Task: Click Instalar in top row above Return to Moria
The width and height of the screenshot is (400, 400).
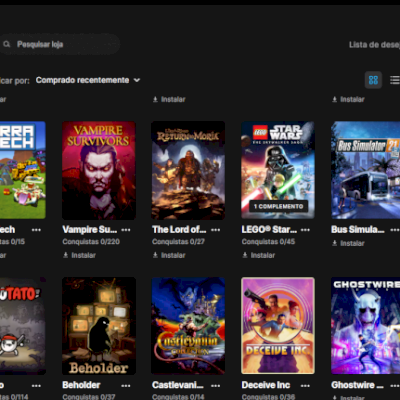Action: [169, 99]
